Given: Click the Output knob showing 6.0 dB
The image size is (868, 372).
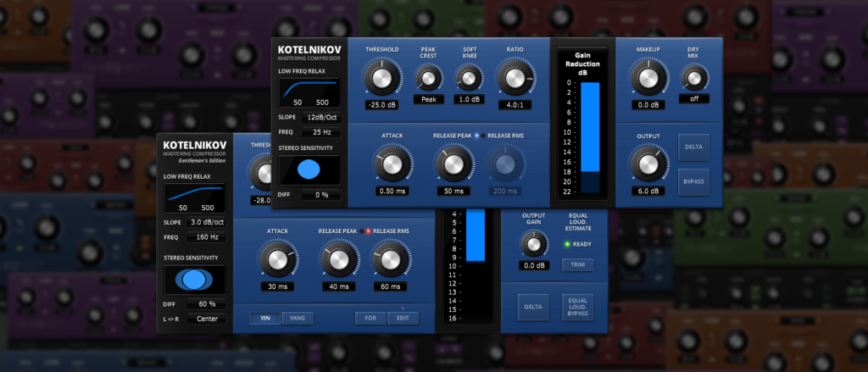Looking at the screenshot, I should (647, 164).
